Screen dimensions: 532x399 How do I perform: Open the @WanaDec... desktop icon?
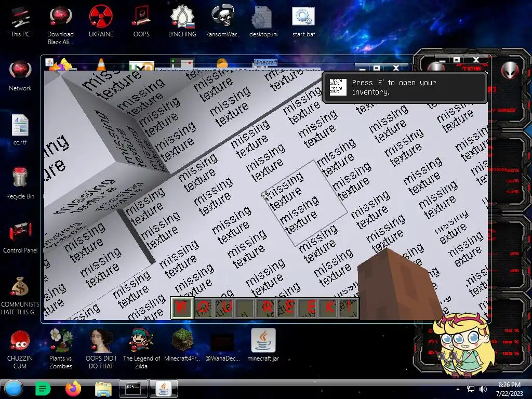tap(222, 345)
